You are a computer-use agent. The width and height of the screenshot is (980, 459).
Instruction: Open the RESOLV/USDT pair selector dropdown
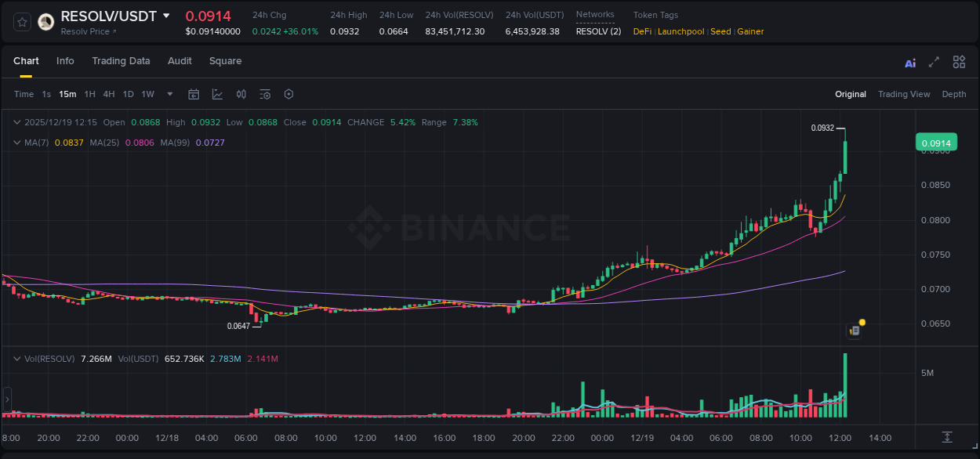click(x=165, y=16)
